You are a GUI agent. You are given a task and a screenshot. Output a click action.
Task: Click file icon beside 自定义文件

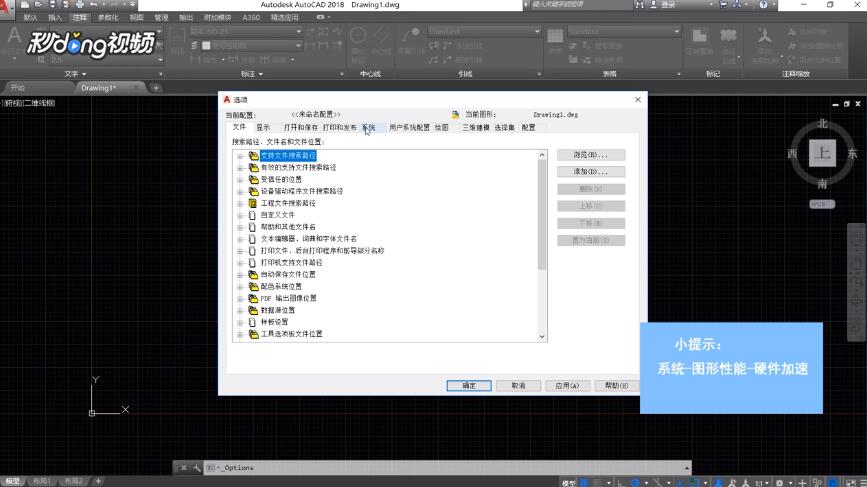(x=252, y=215)
